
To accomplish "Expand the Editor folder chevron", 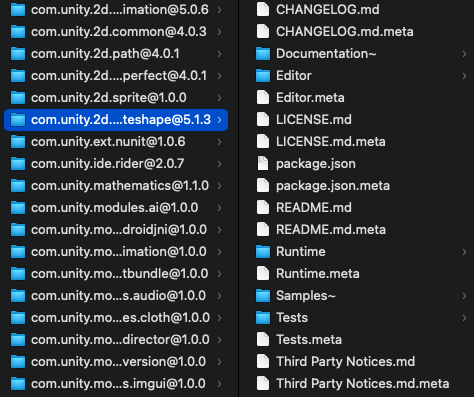I will [x=464, y=76].
